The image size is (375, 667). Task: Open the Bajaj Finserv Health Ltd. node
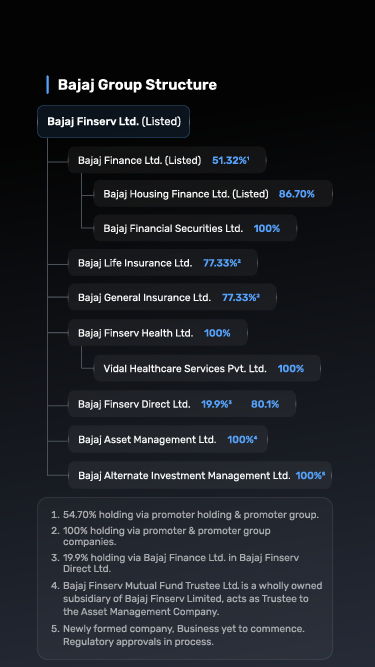[x=158, y=333]
